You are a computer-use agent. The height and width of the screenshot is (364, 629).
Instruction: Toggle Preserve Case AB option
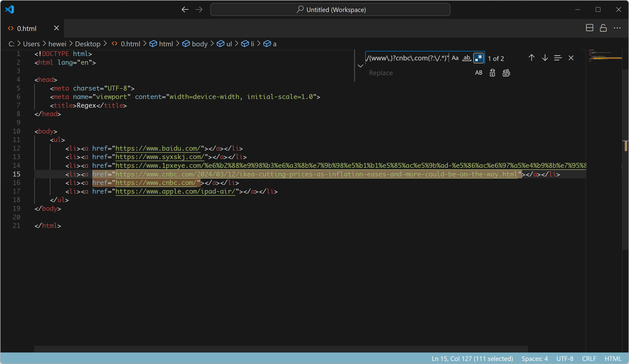point(479,73)
